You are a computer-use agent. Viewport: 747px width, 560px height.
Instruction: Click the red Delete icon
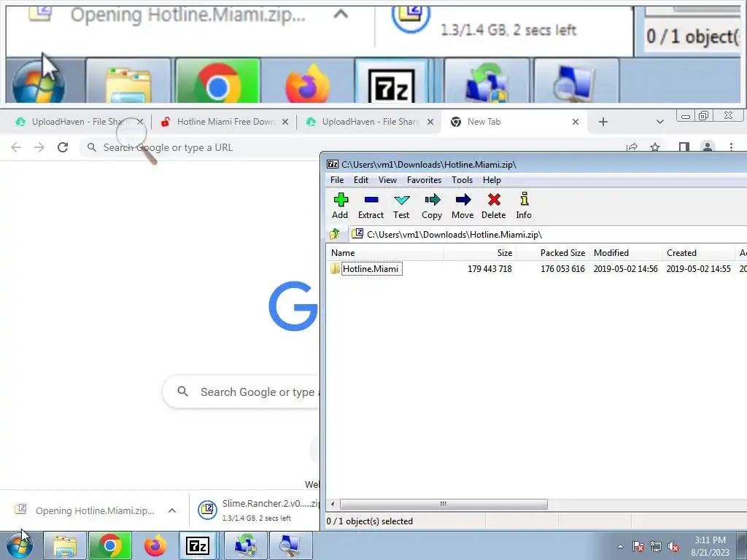click(x=494, y=206)
